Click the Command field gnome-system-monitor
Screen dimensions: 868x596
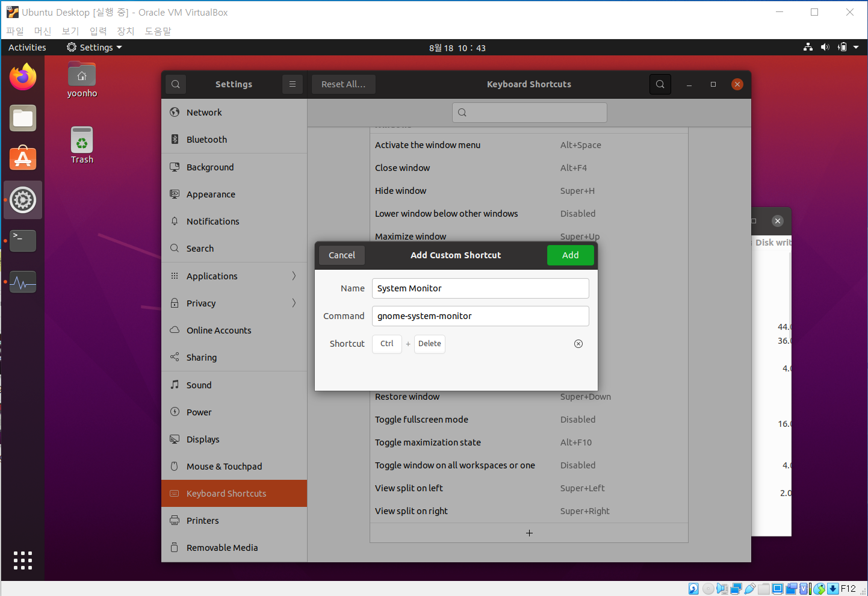pyautogui.click(x=480, y=316)
